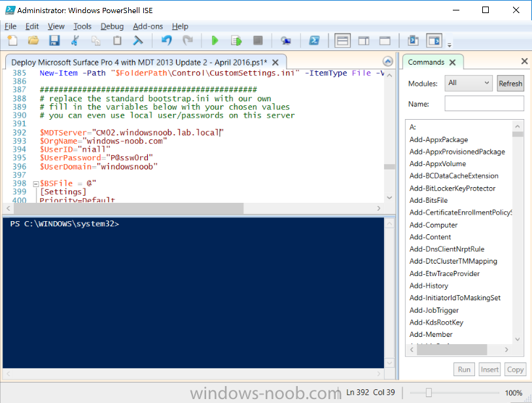
Task: Click the Run button in Commands pane
Action: coord(464,370)
